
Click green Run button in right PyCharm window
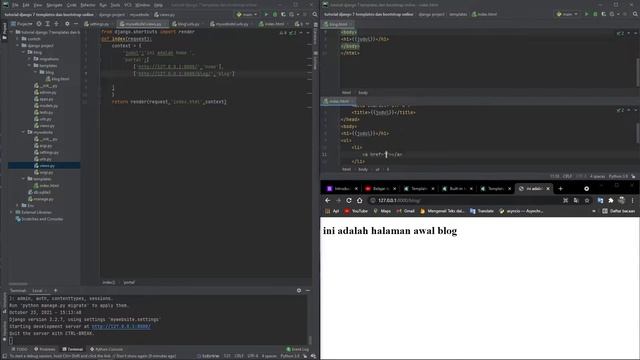tap(587, 14)
